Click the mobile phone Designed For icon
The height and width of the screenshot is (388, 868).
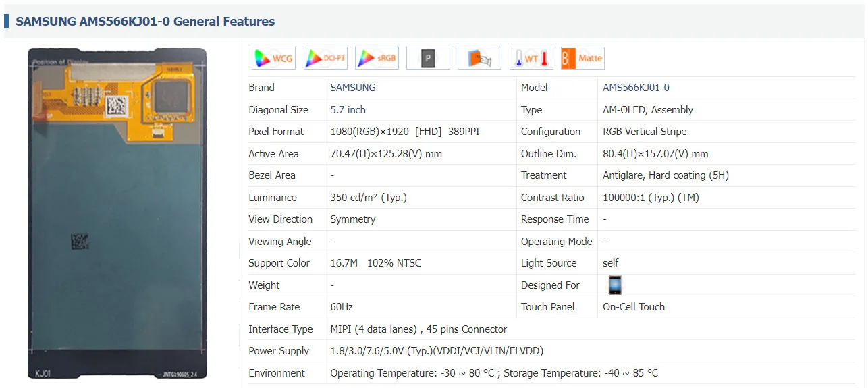point(615,285)
